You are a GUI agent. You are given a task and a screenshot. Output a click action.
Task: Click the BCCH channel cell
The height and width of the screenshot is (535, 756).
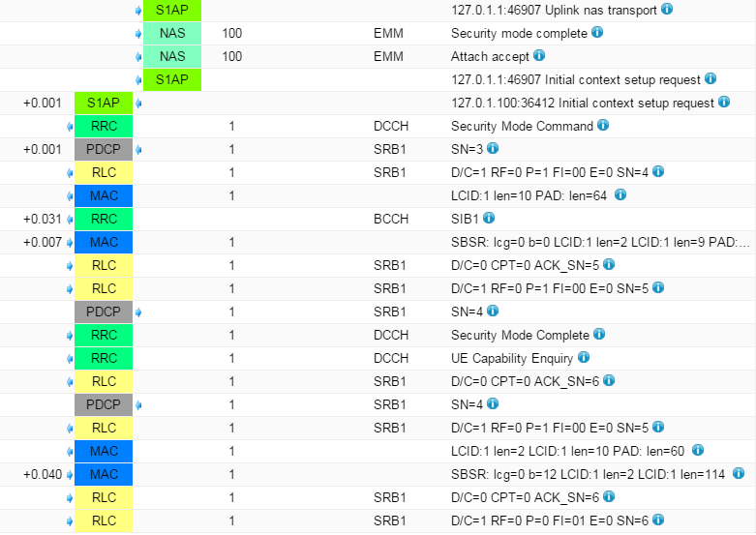pos(391,219)
